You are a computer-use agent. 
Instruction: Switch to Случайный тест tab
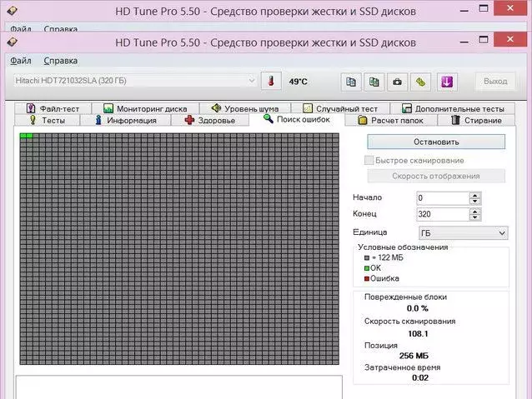[x=340, y=108]
